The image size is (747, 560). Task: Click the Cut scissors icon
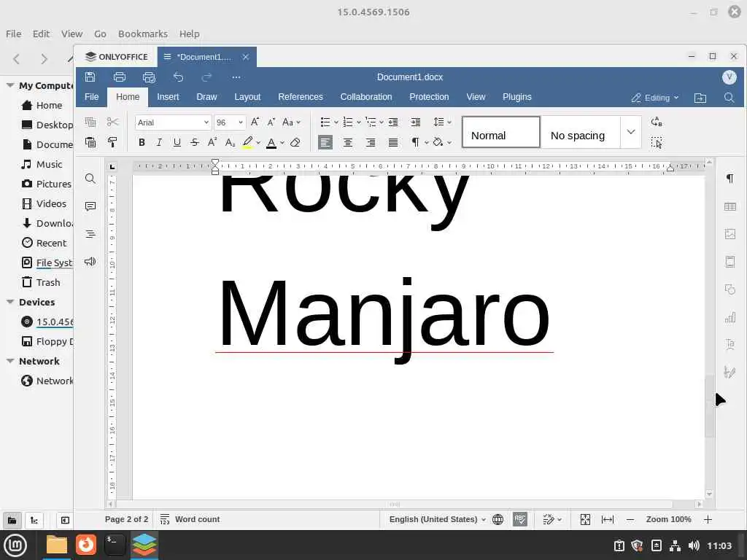click(113, 122)
